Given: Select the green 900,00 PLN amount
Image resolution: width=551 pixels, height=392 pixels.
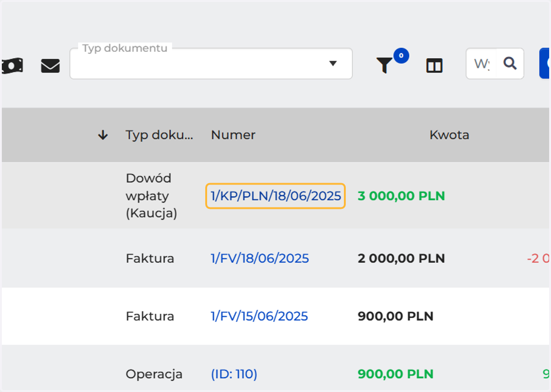Looking at the screenshot, I should pyautogui.click(x=395, y=374).
